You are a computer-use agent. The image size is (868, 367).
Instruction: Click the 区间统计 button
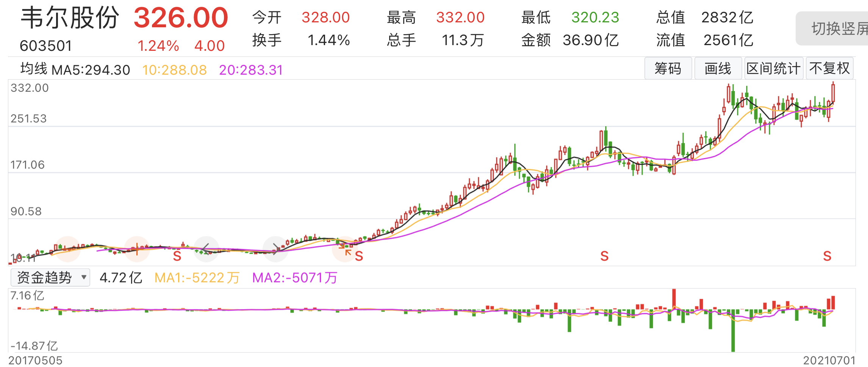click(774, 69)
